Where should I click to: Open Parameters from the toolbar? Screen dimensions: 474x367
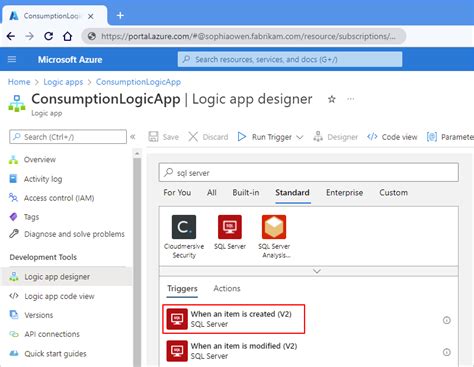(450, 137)
